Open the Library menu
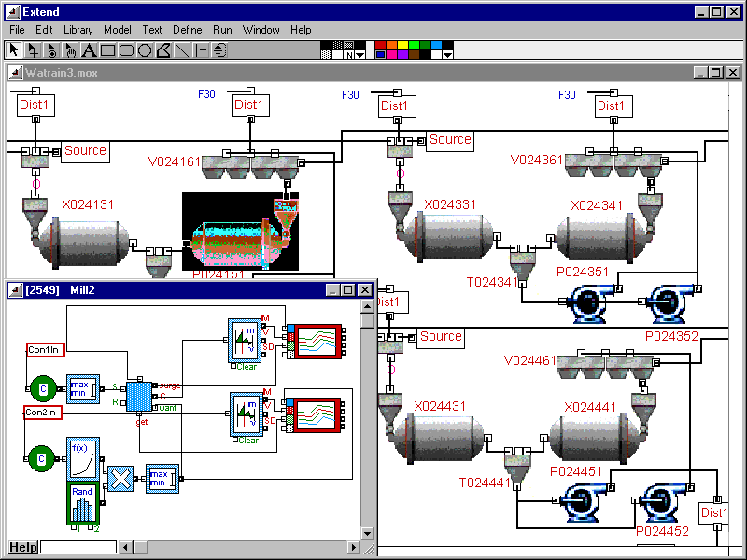The height and width of the screenshot is (560, 747). tap(78, 30)
